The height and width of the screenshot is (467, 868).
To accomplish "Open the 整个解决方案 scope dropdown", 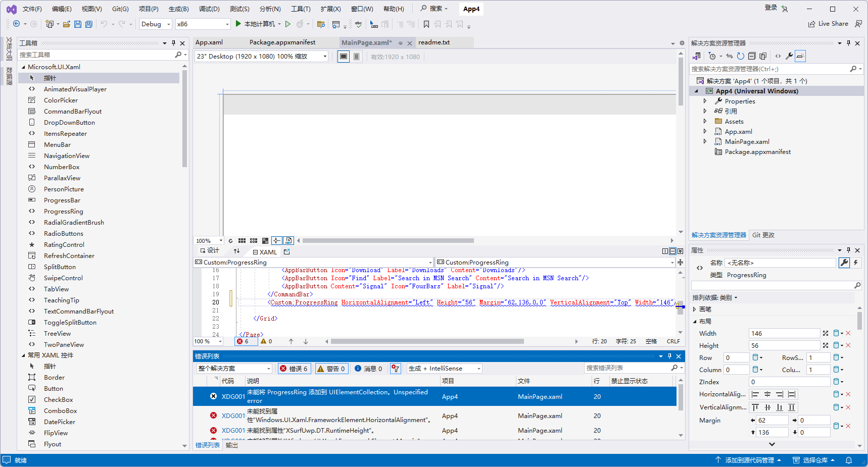I will [234, 369].
